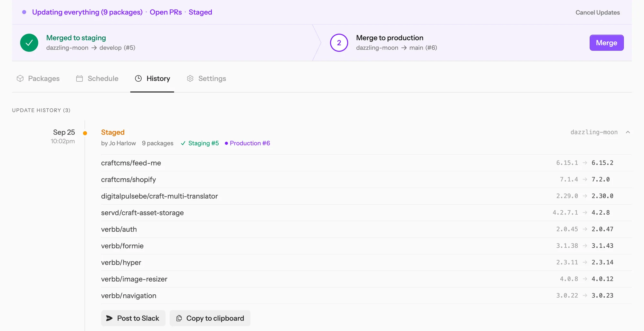Post update to Slack
Screen dimensions: 644x331
133,318
